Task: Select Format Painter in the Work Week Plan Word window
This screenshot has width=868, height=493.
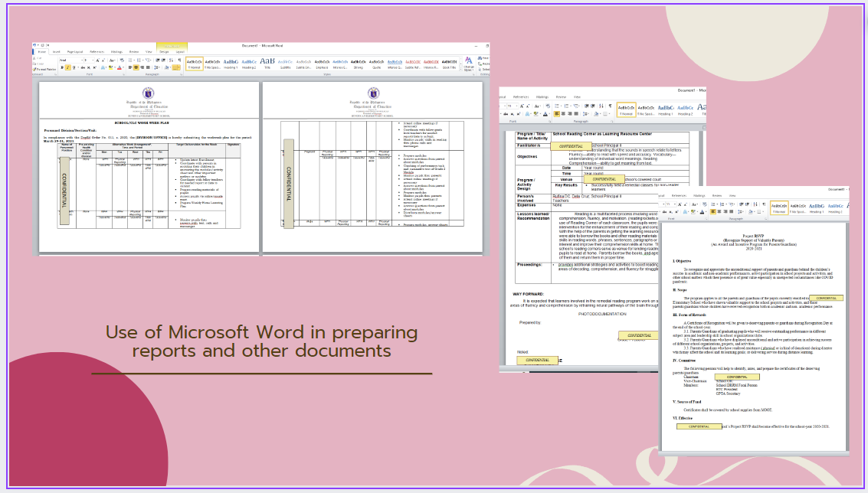Action: coord(44,69)
